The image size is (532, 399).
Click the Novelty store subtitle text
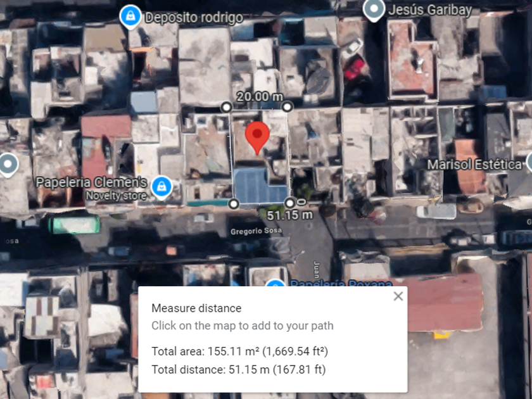point(116,196)
